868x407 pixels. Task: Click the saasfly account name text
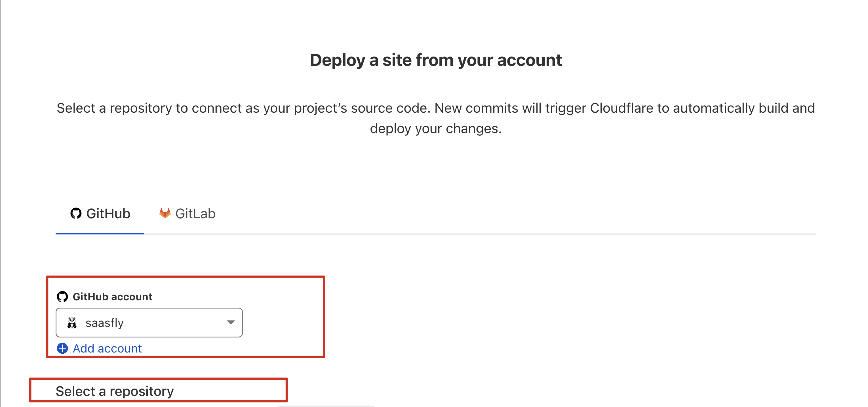tap(104, 323)
